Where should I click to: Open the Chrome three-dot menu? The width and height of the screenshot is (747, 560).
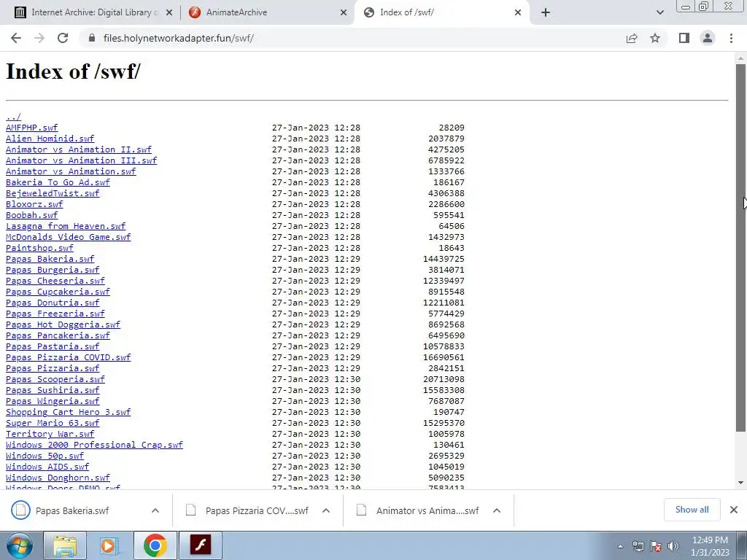click(731, 38)
